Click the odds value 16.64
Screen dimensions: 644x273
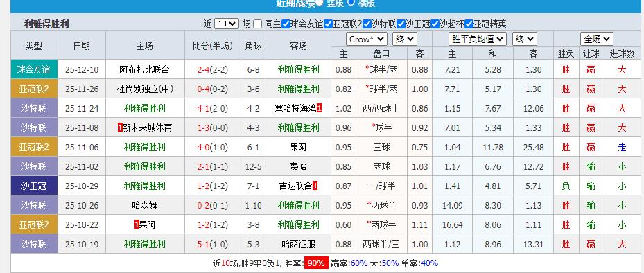coord(452,225)
